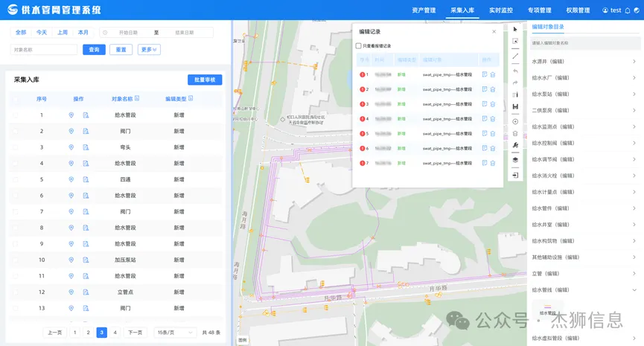Activate the box-select tool in map toolbar
Screen dimensions: 644x346
(x=515, y=41)
